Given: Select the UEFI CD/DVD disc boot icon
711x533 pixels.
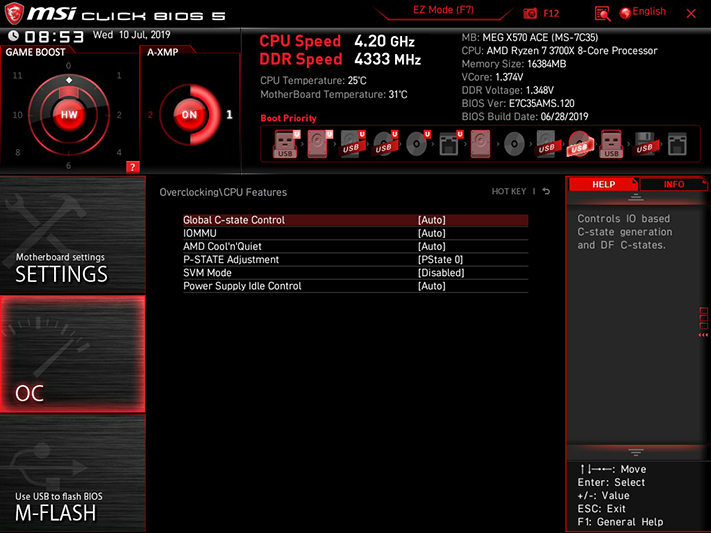Looking at the screenshot, I should [x=417, y=144].
